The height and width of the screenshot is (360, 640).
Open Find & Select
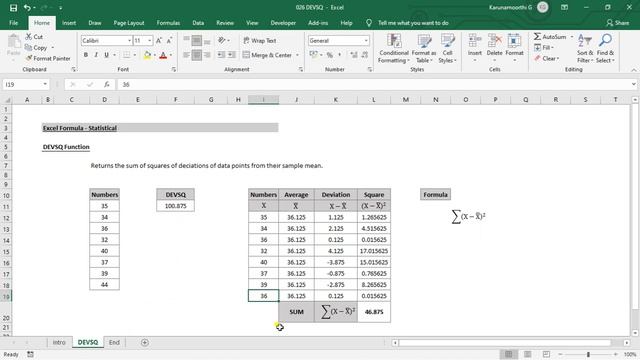point(605,48)
